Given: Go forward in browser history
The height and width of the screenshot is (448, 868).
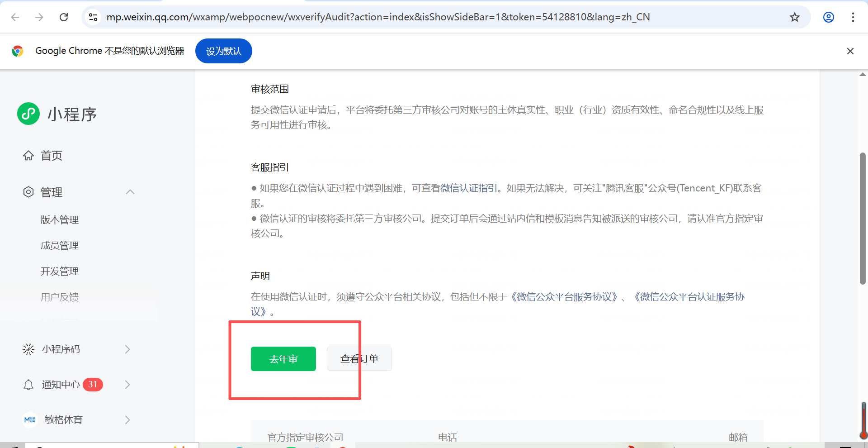Looking at the screenshot, I should click(39, 17).
